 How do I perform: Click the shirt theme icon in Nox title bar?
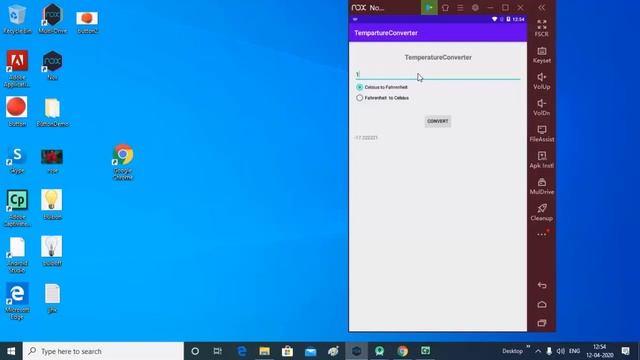[445, 7]
